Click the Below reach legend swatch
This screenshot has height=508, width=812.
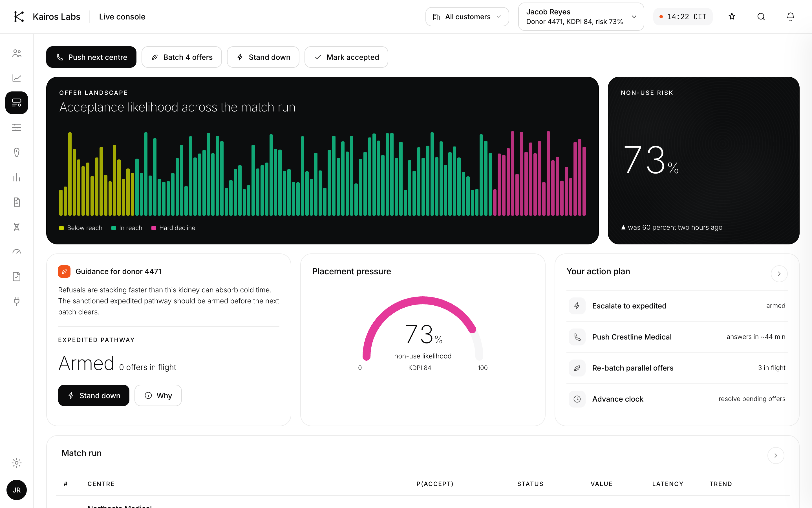click(x=61, y=228)
